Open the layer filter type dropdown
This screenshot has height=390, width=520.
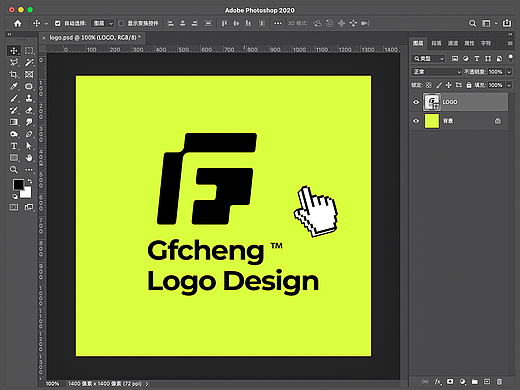[428, 59]
